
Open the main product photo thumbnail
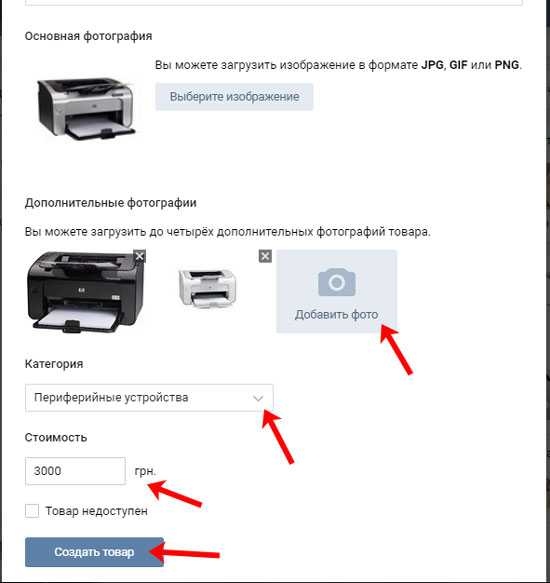coord(86,108)
